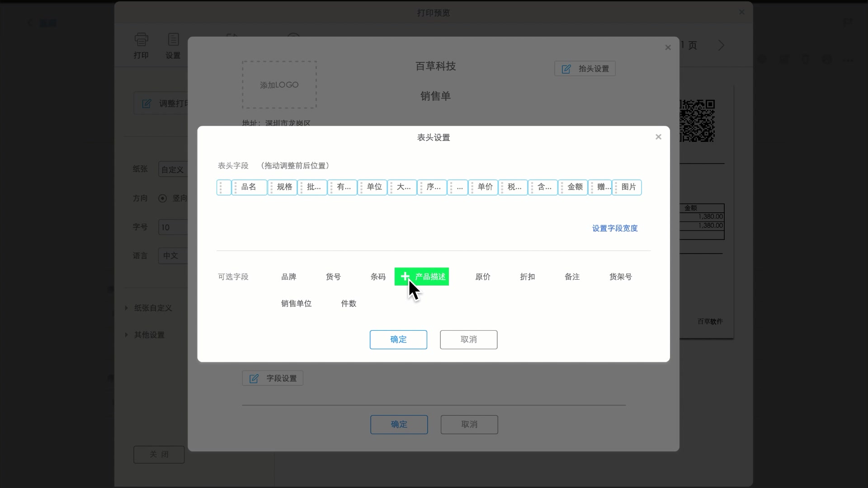Image resolution: width=868 pixels, height=488 pixels.
Task: Close the 打印预览 window
Action: pos(742,12)
